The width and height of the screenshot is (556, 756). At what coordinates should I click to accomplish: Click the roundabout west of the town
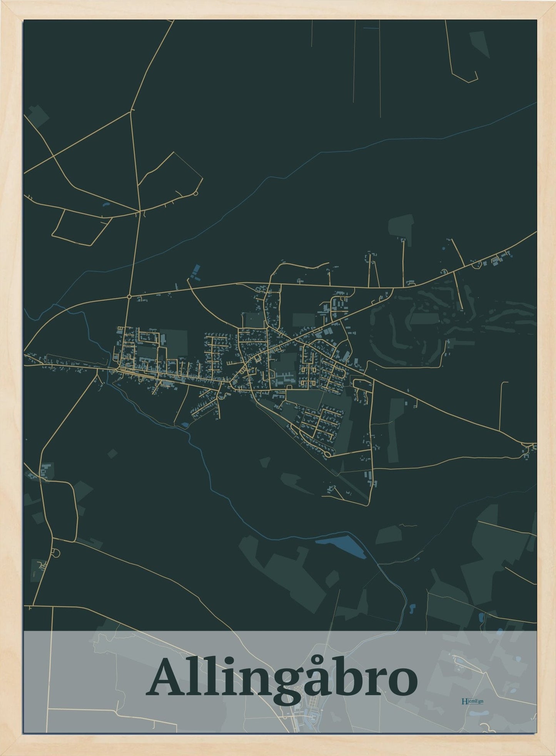point(129,297)
